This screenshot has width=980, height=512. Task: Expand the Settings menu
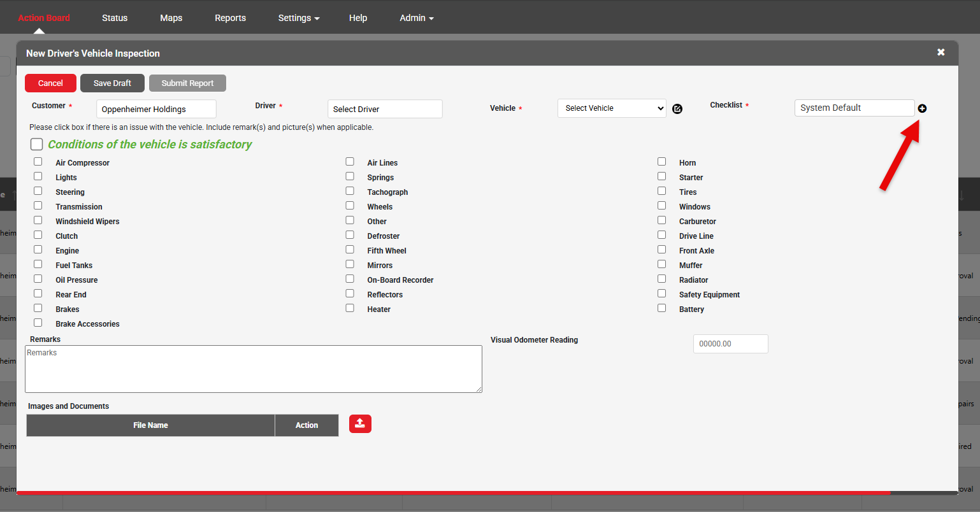pos(299,18)
